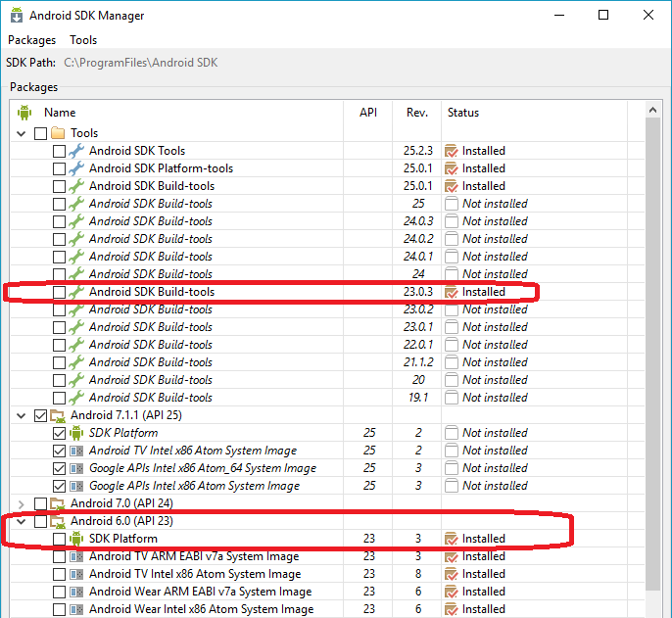Click system image icon for API 25 Android TV Intel x86
672x618 pixels.
tap(76, 451)
